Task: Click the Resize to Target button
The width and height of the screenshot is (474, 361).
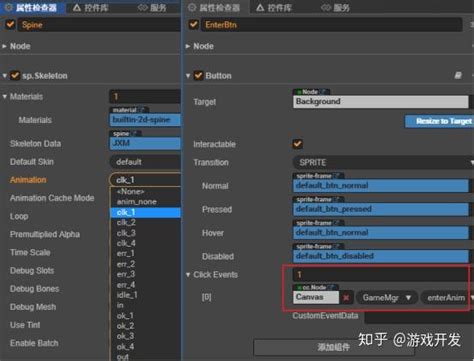Action: [x=439, y=121]
